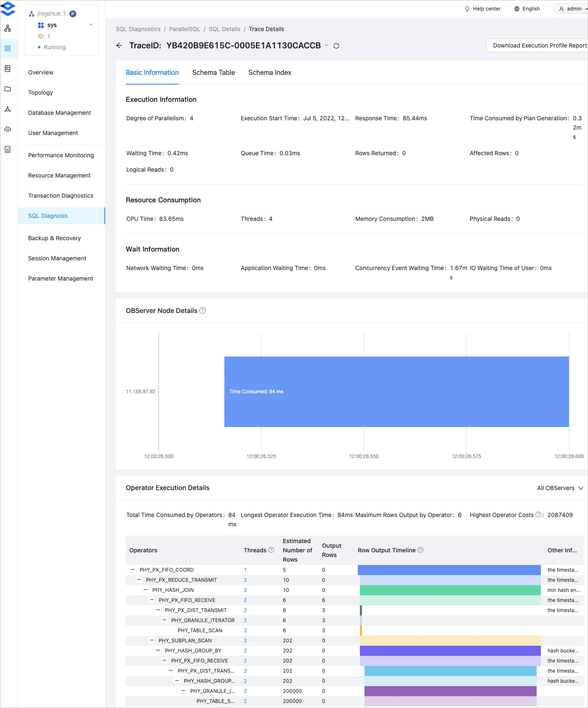Image resolution: width=588 pixels, height=708 pixels.
Task: Open Parameter Management in the sidebar
Action: 61,278
